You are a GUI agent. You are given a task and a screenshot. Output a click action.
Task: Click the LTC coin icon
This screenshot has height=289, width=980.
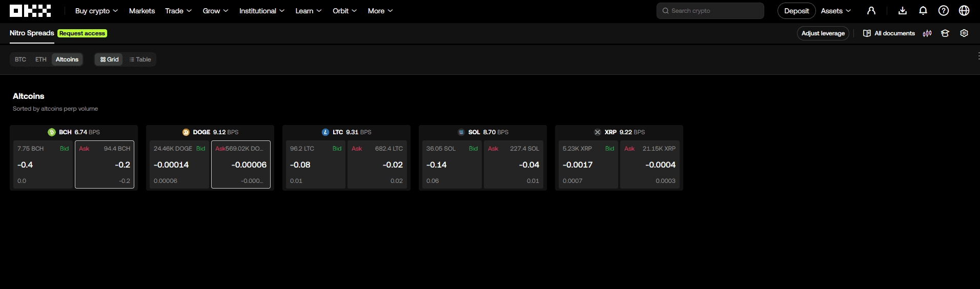tap(325, 132)
